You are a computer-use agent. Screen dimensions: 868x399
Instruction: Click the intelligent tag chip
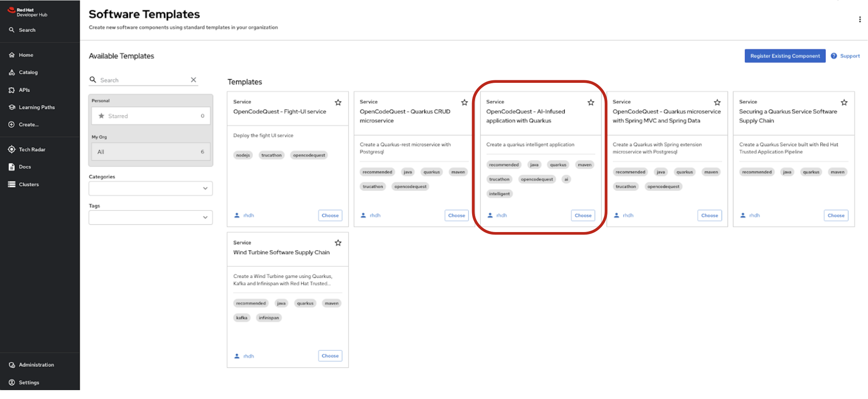point(499,194)
